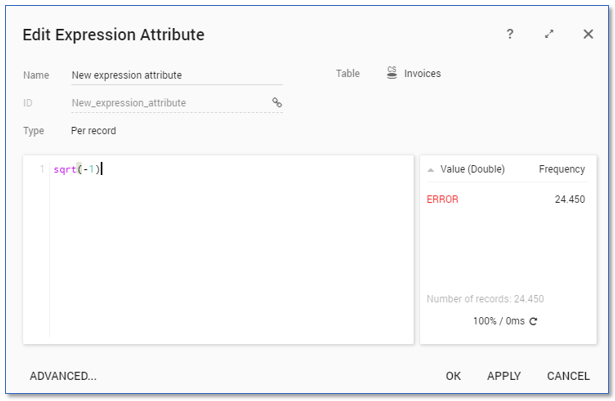Click the Name input field
The height and width of the screenshot is (401, 615).
pos(176,75)
